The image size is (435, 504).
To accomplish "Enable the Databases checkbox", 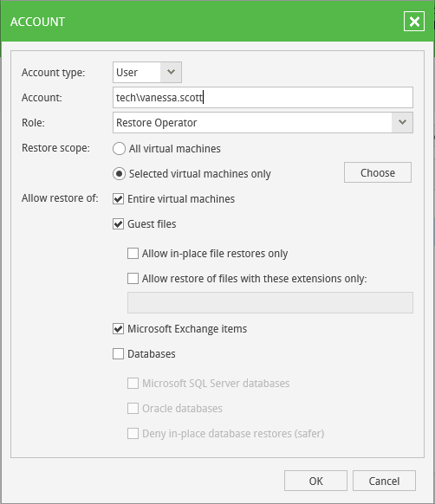I will (x=118, y=354).
